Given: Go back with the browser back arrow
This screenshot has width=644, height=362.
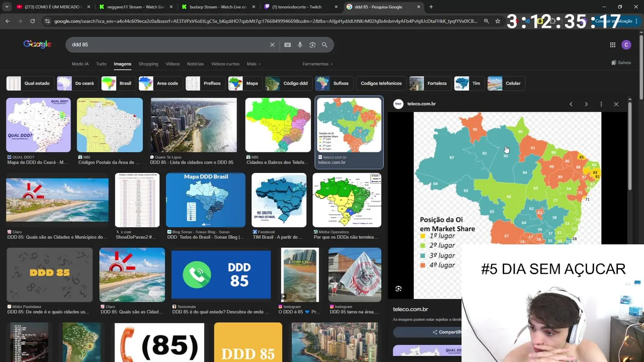Looking at the screenshot, I should tap(8, 21).
